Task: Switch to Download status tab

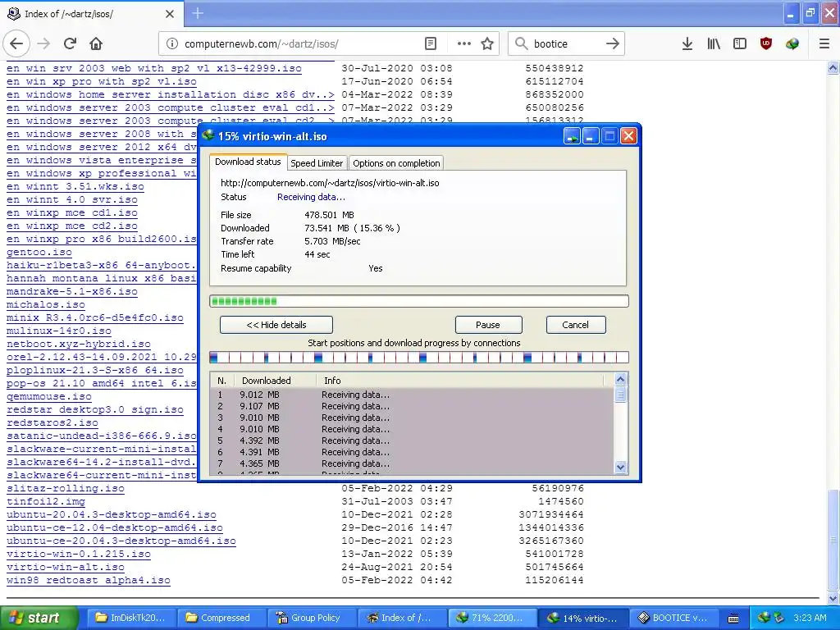Action: click(248, 162)
